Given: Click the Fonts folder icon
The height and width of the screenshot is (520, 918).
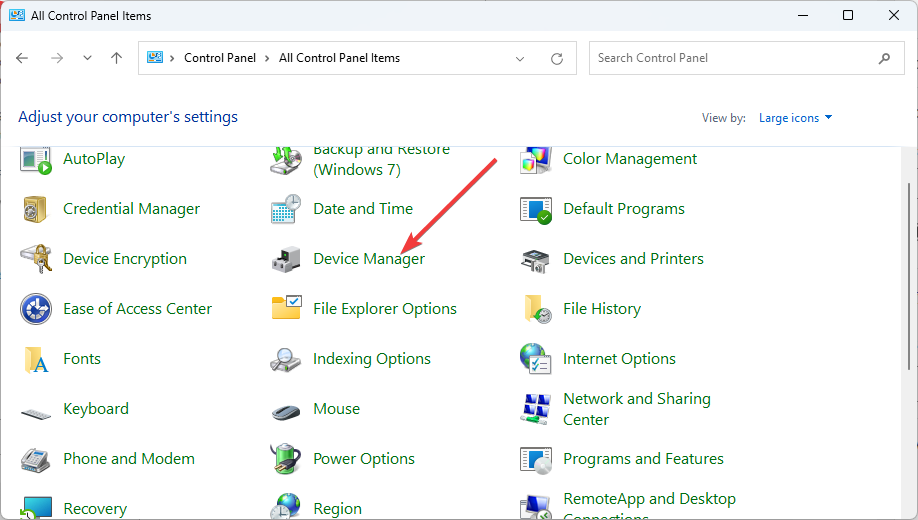Looking at the screenshot, I should coord(36,360).
